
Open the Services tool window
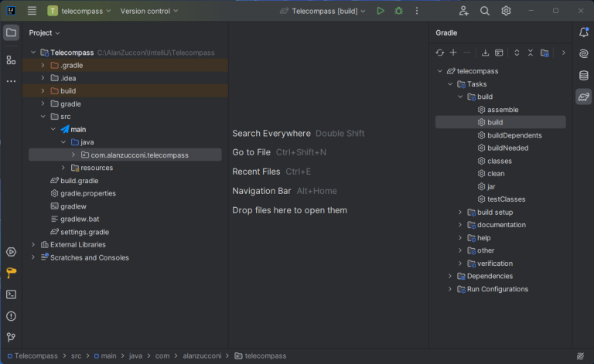click(x=11, y=252)
